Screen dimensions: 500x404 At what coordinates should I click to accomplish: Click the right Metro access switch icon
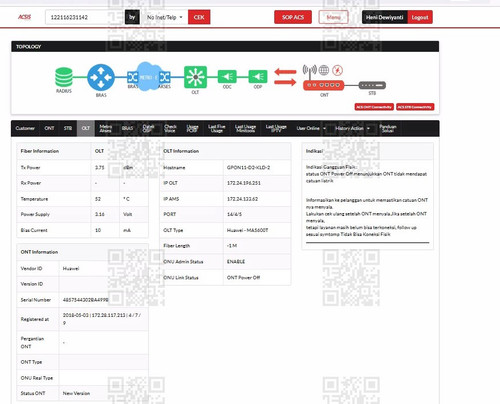(x=165, y=77)
